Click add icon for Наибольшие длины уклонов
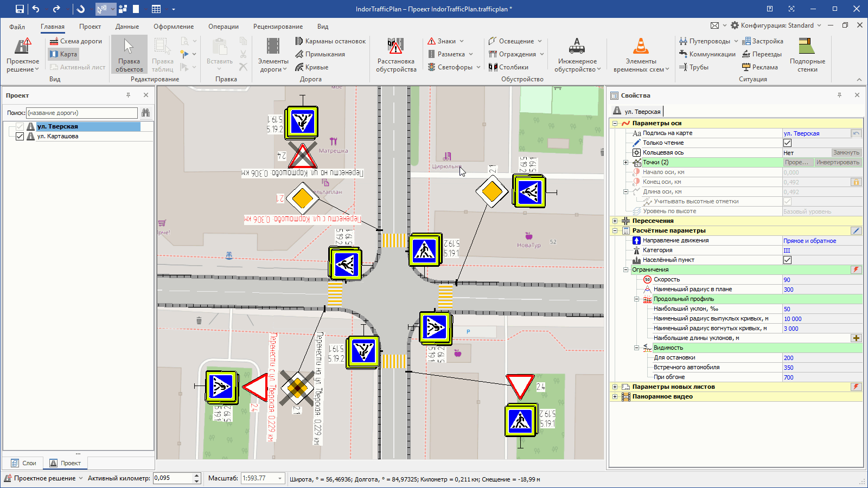The width and height of the screenshot is (868, 488). 856,338
